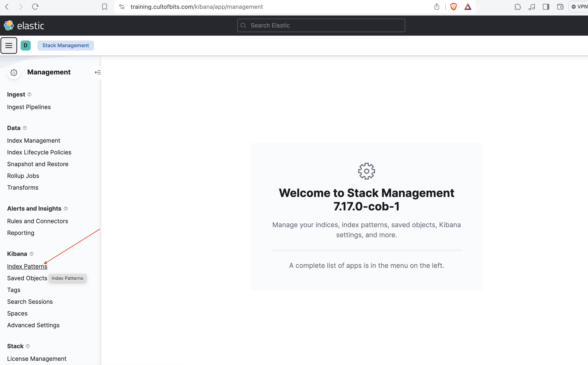Open the Brave Wallet icon
This screenshot has width=588, height=365.
point(560,7)
